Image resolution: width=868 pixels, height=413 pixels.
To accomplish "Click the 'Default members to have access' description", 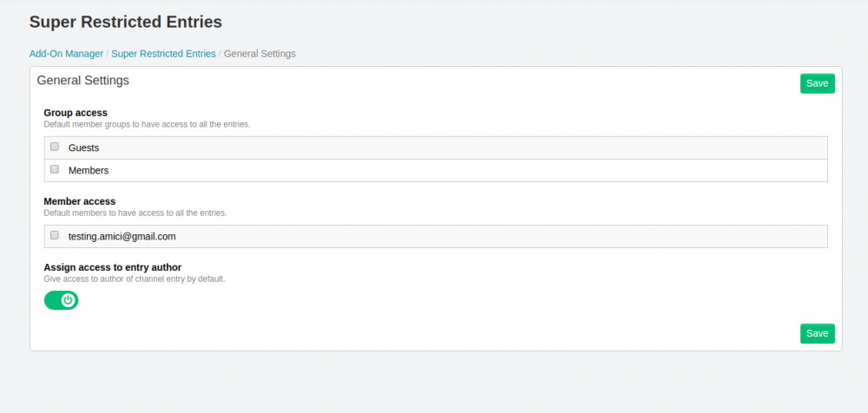I will (135, 213).
